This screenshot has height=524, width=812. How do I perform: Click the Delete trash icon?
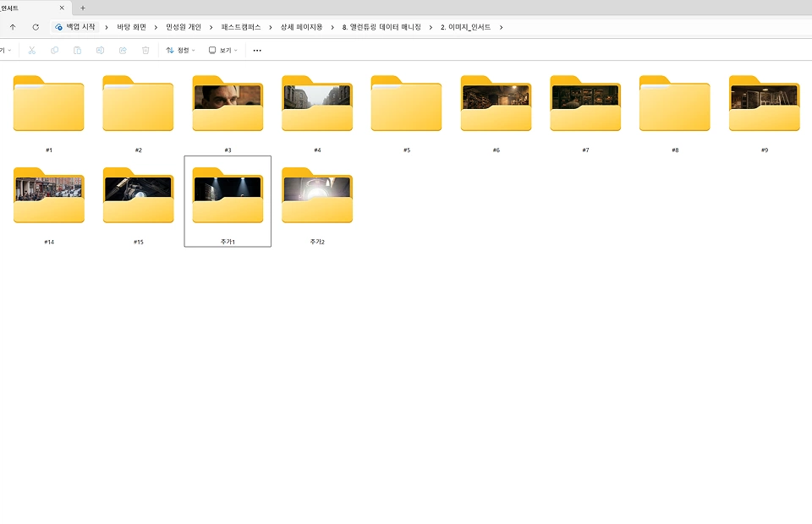pyautogui.click(x=145, y=50)
